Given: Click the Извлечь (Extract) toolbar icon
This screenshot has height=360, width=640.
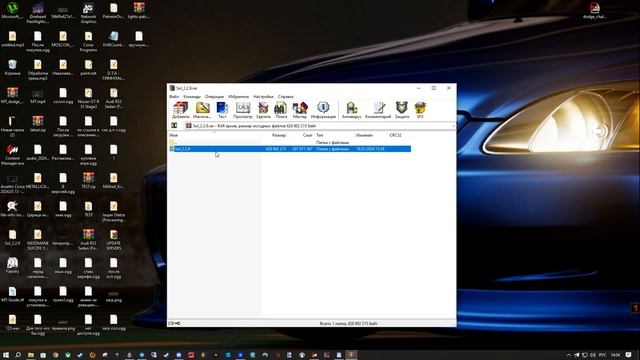Looking at the screenshot, I should (x=202, y=110).
